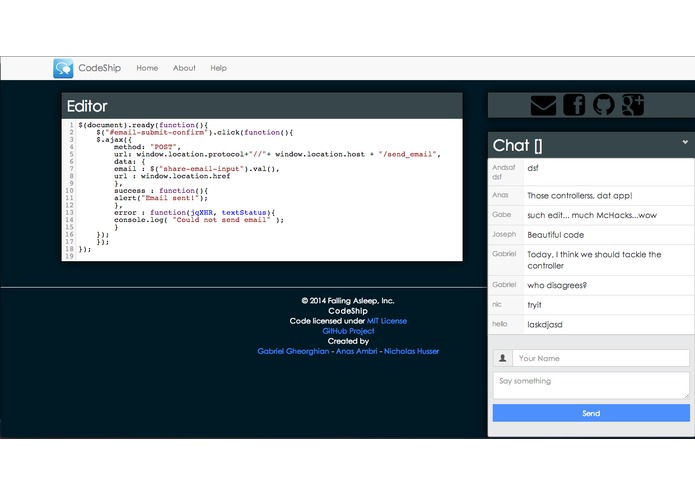695x494 pixels.
Task: Click line number 19 in editor gutter
Action: pyautogui.click(x=69, y=256)
